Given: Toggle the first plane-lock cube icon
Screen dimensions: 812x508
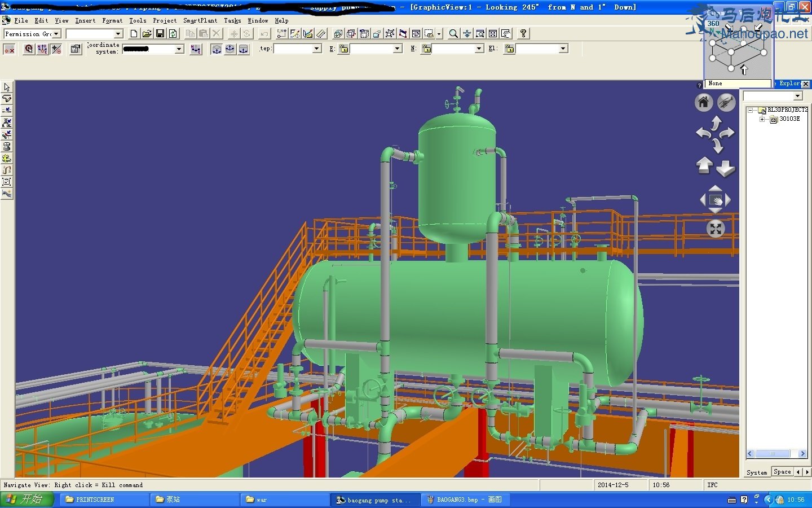Looking at the screenshot, I should 216,49.
